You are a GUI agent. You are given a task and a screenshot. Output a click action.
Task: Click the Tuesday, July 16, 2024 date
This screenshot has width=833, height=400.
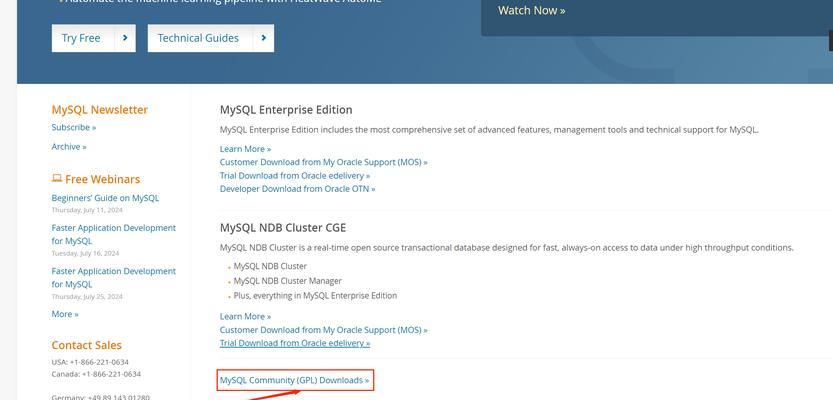[x=85, y=253]
